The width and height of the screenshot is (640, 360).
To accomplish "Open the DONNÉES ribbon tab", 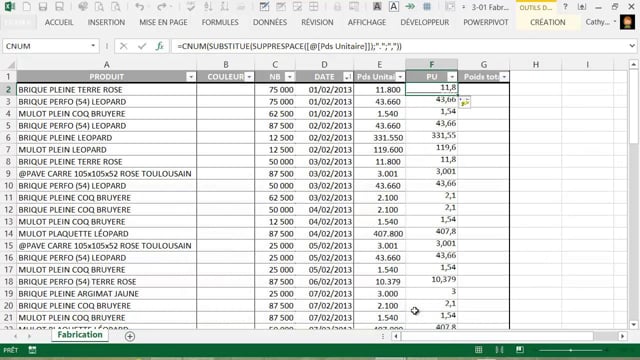I will pyautogui.click(x=270, y=22).
